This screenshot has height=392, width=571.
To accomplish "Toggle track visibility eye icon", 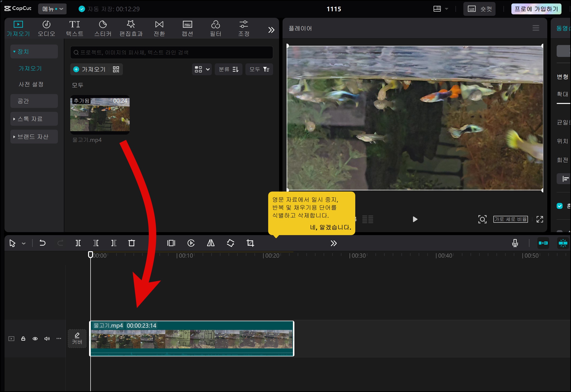I will (35, 339).
